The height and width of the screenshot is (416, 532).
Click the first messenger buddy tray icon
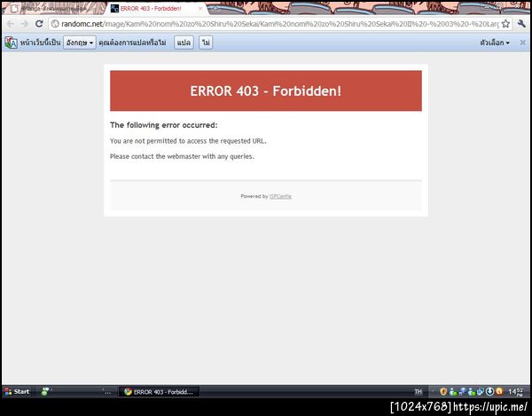click(452, 392)
